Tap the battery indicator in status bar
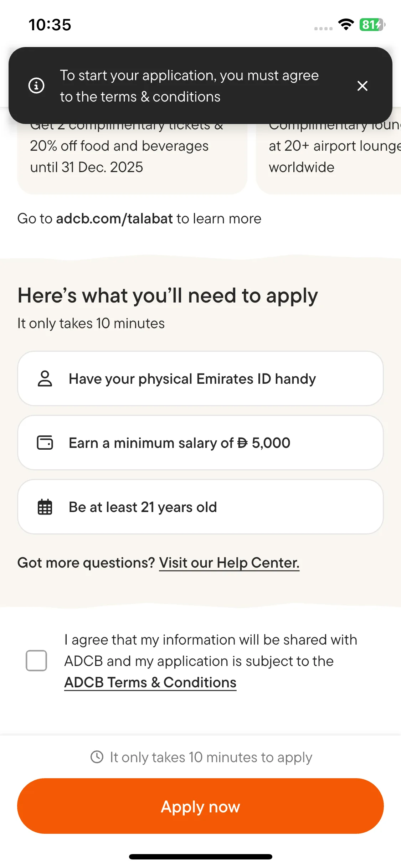 372,25
